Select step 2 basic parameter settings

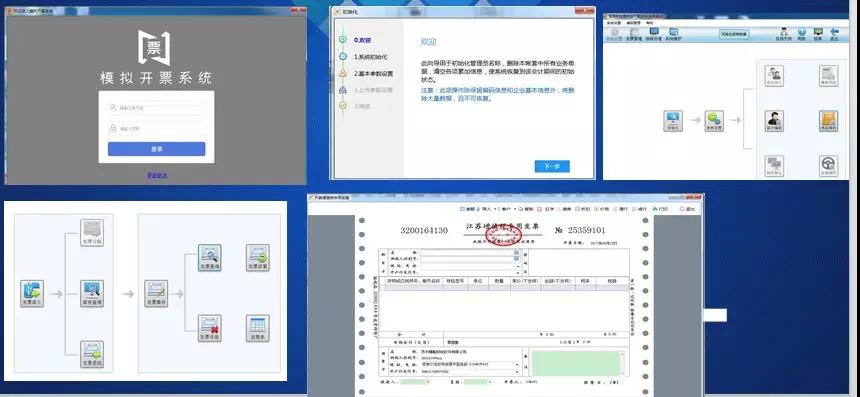(x=374, y=73)
